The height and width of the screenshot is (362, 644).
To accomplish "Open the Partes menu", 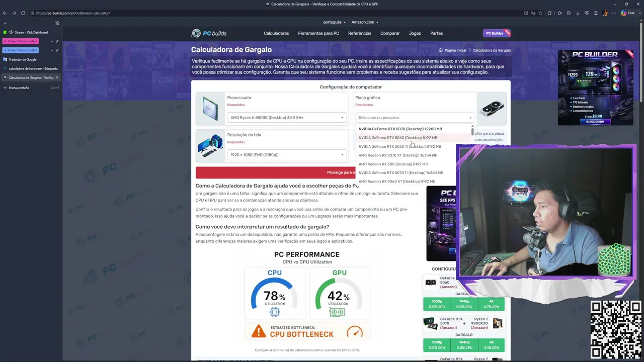I will coord(437,33).
